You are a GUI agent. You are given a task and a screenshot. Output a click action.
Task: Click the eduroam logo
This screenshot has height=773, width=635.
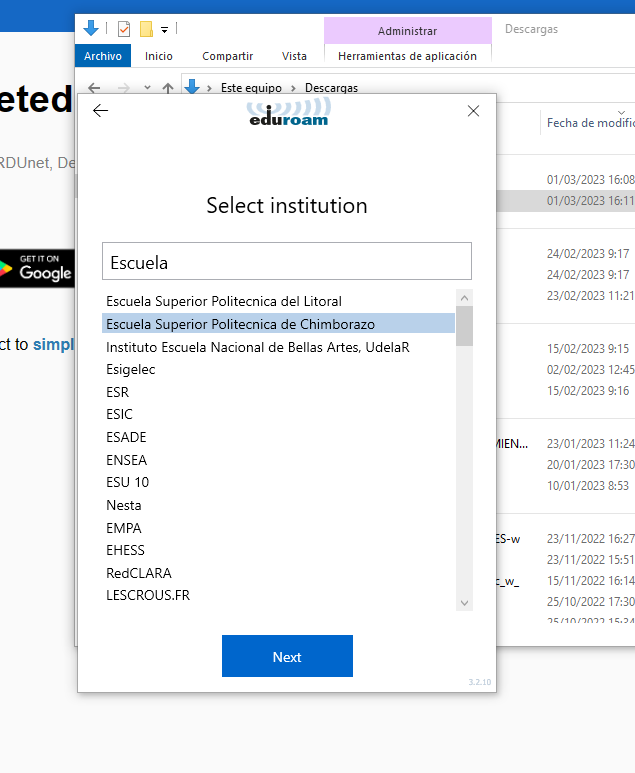coord(289,112)
